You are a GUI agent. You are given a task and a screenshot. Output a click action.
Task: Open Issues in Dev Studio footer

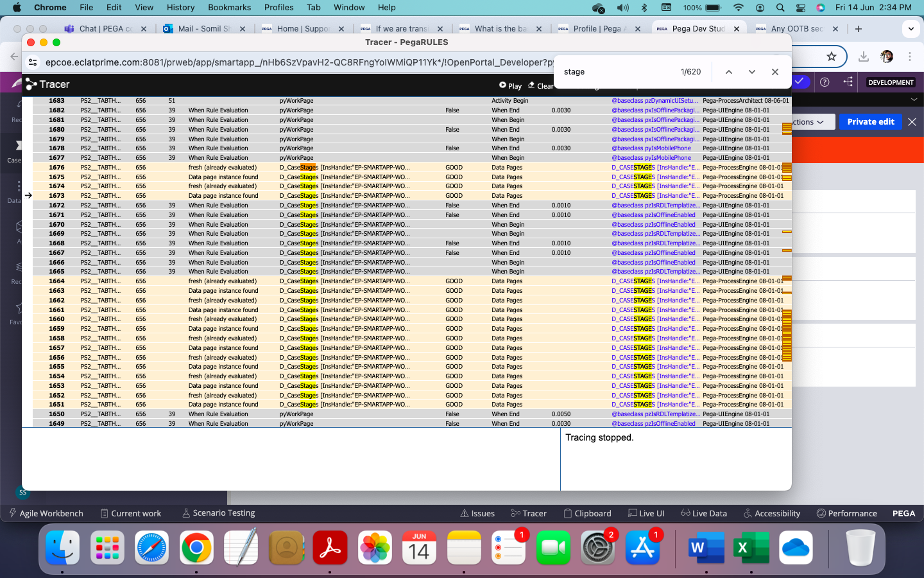[x=477, y=513]
